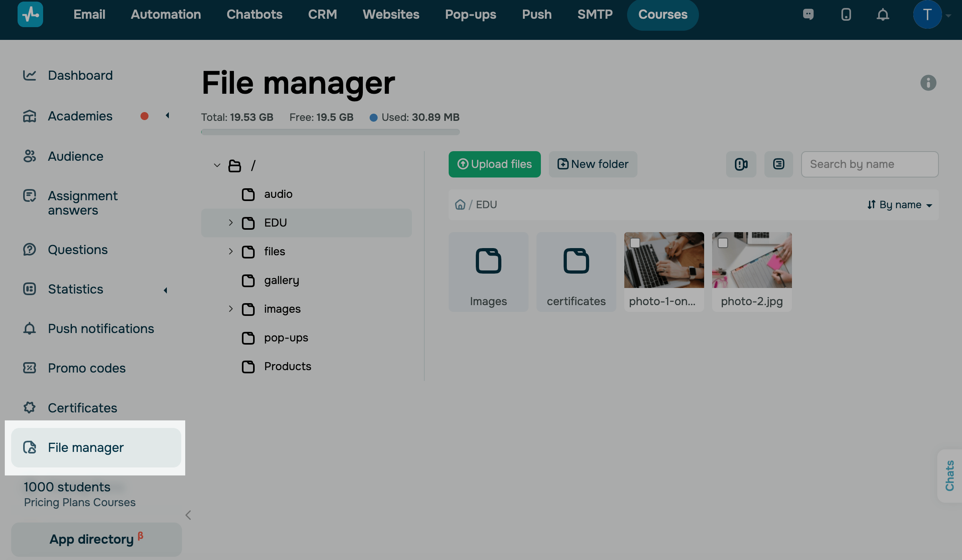Click the info icon beside File manager title

(928, 83)
